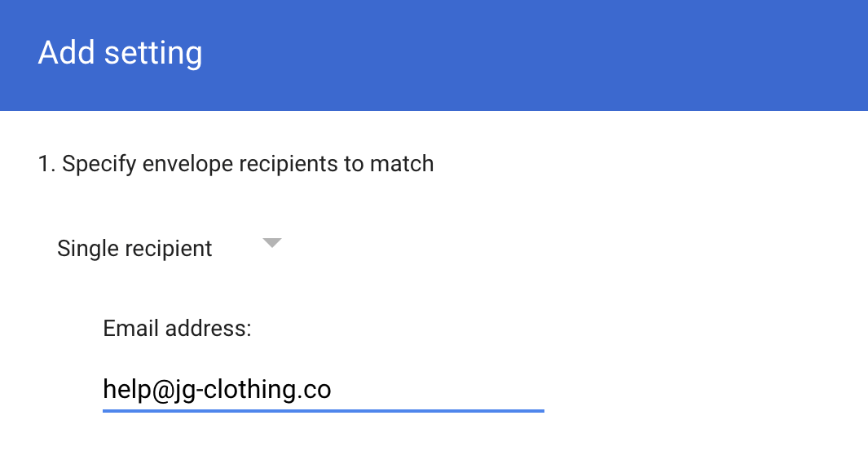Click the dropdown arrow beside Single recipient
This screenshot has width=868, height=473.
272,243
